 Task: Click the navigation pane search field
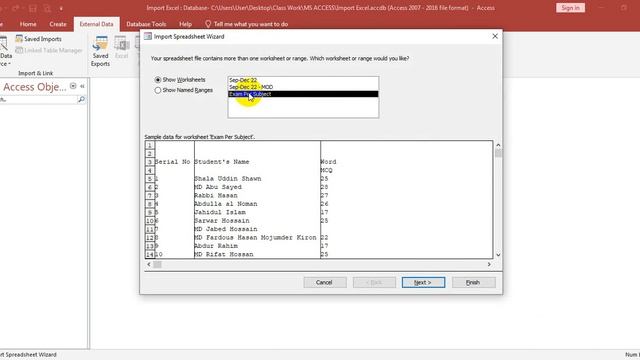(39, 99)
